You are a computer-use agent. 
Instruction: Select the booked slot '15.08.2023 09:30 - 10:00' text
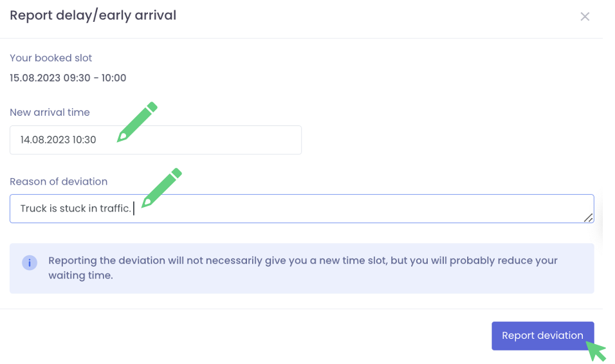click(x=68, y=78)
